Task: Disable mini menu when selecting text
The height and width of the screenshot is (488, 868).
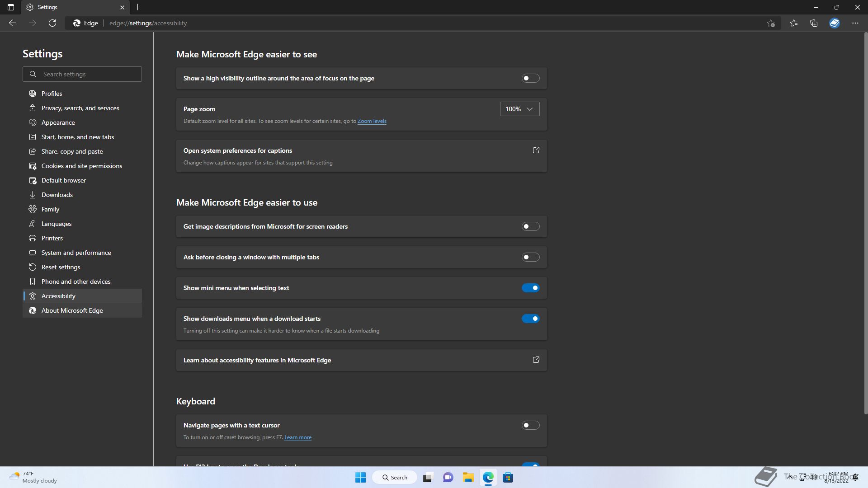Action: coord(531,288)
